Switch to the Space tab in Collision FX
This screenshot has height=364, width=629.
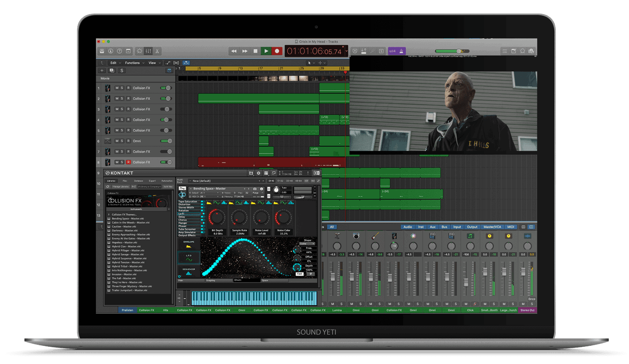pos(275,280)
